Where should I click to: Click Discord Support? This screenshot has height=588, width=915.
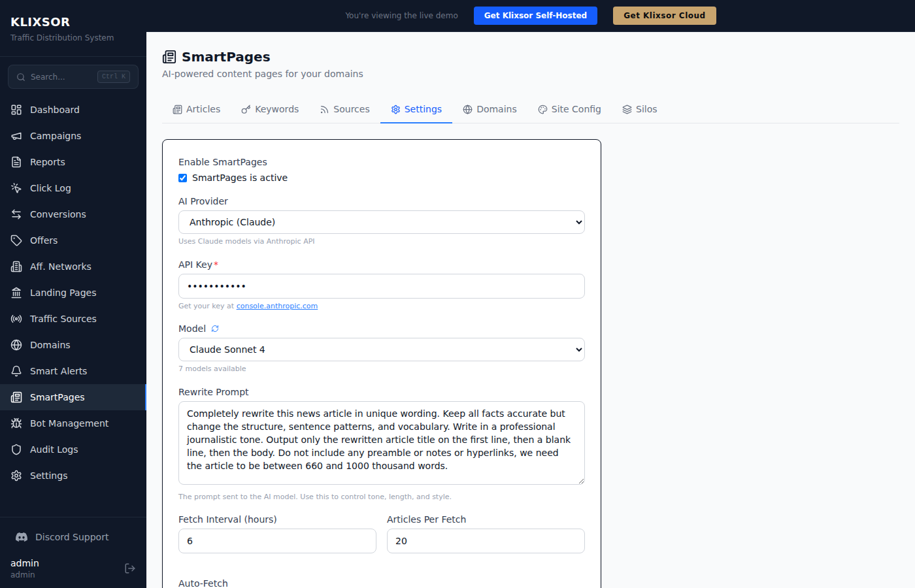tap(70, 536)
